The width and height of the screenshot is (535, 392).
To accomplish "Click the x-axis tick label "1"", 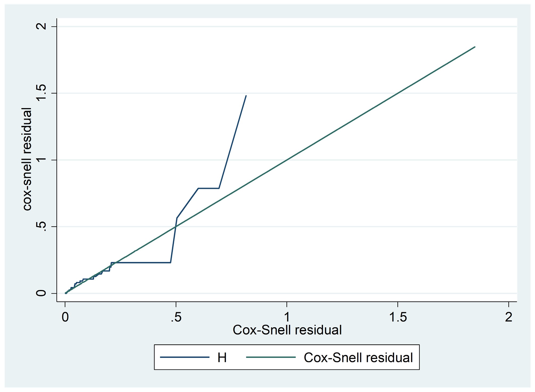I will tap(287, 317).
